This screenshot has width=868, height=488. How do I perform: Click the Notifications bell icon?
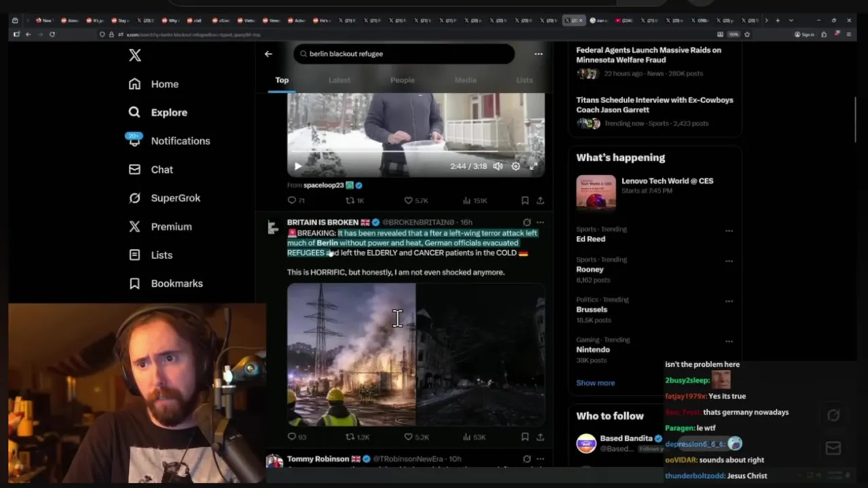(134, 141)
